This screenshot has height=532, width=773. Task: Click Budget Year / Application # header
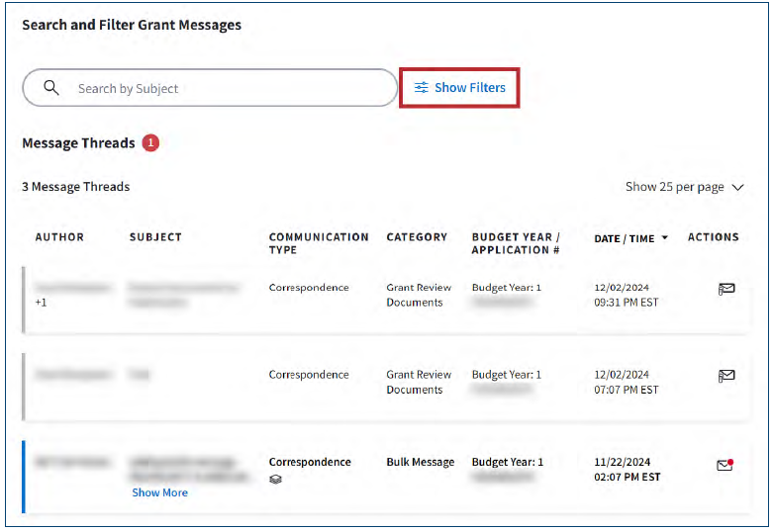click(x=515, y=243)
